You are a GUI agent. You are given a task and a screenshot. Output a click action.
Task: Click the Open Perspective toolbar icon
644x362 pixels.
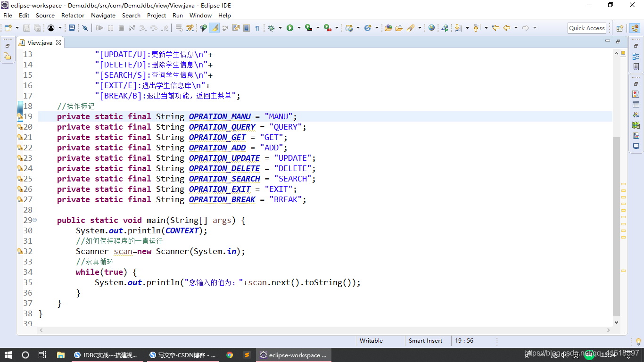click(620, 28)
